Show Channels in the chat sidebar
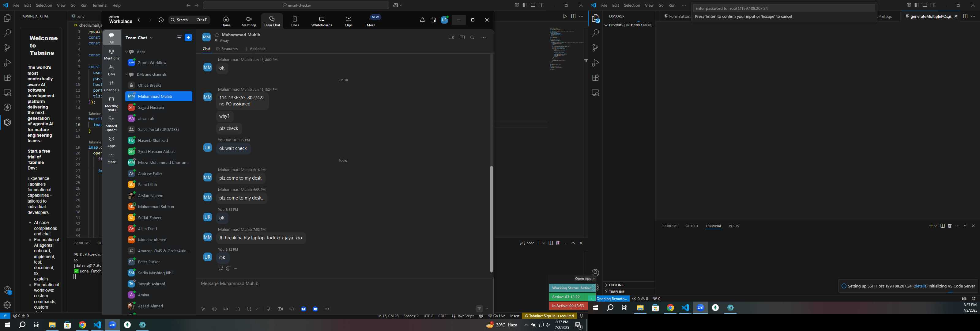This screenshot has width=980, height=331. coord(111,86)
